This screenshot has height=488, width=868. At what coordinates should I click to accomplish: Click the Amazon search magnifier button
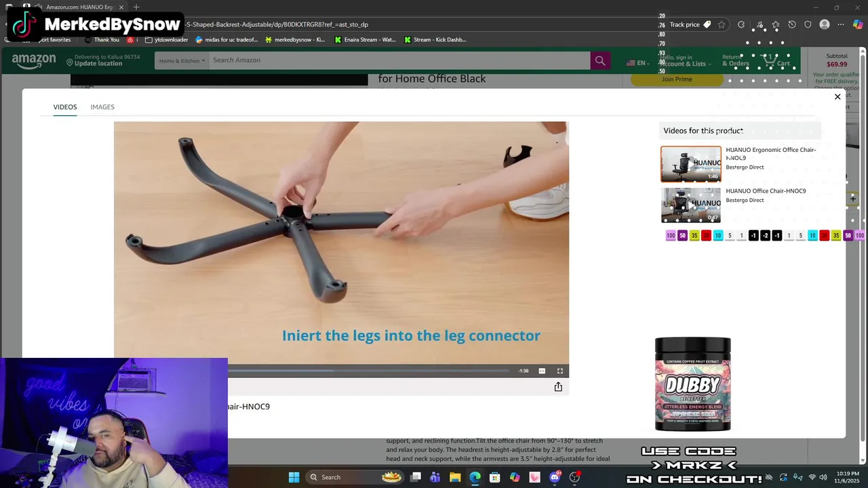click(x=600, y=61)
